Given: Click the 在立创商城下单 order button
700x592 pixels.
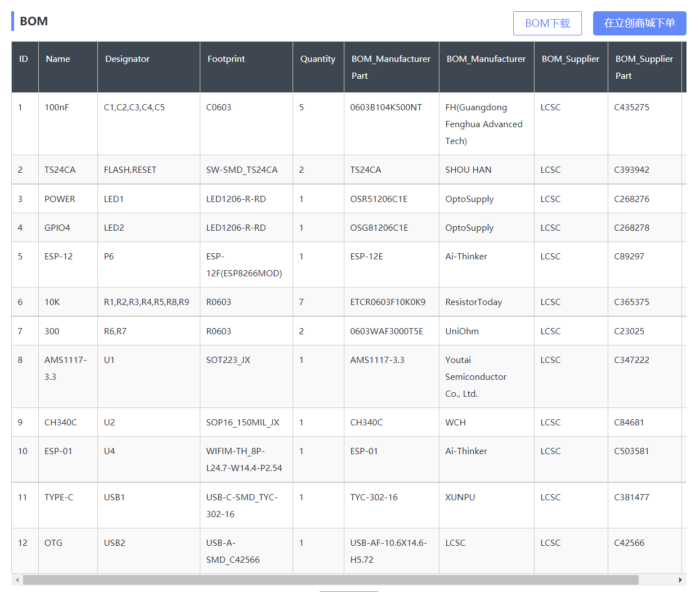Looking at the screenshot, I should (x=639, y=23).
